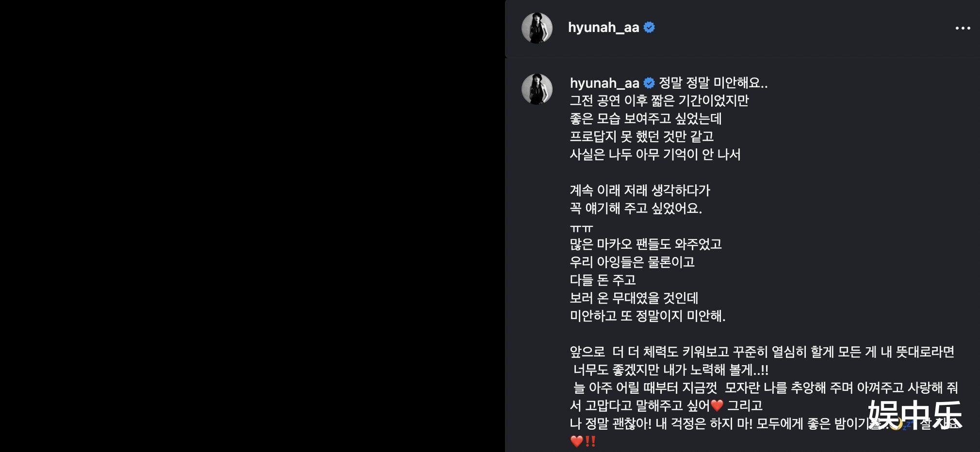Click the line 많은 마카오 팬들도 와주었고

[x=646, y=244]
